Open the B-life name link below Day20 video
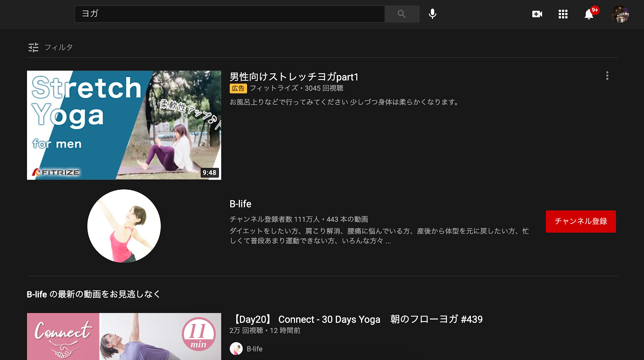 point(254,349)
